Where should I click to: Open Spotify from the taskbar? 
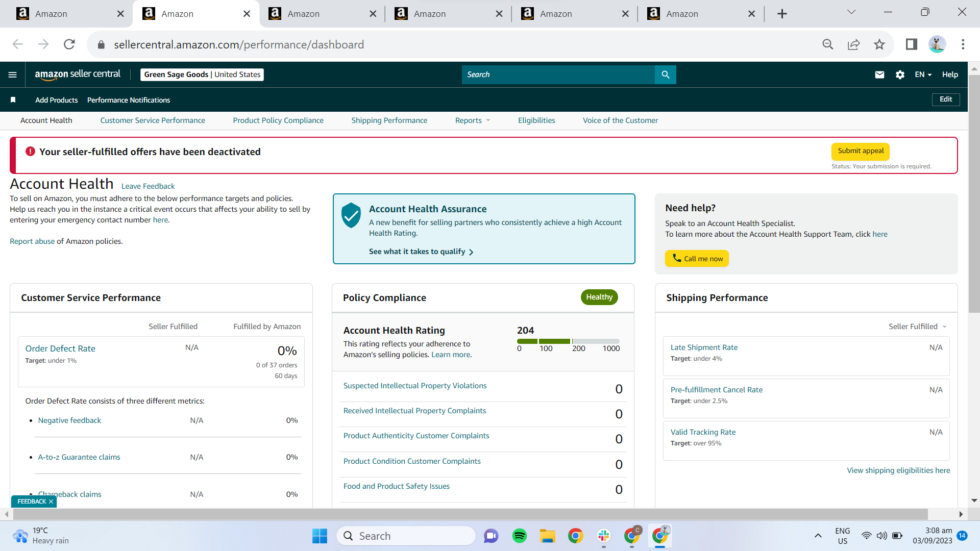[520, 536]
